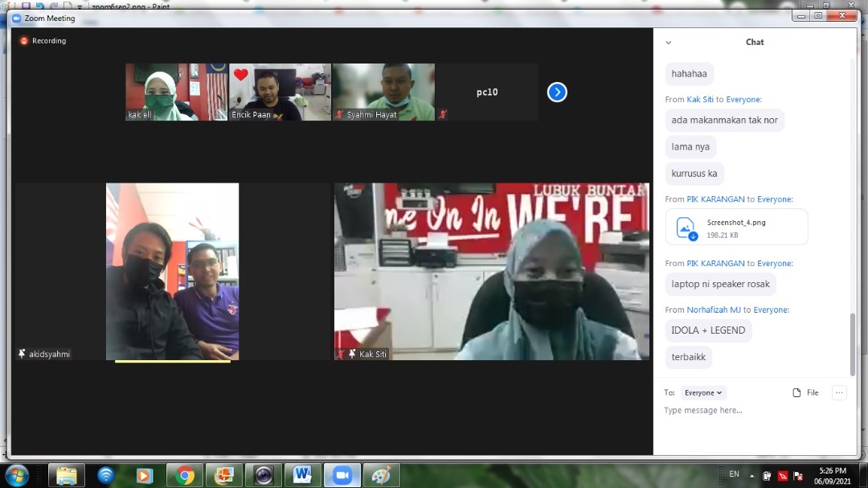The height and width of the screenshot is (488, 868).
Task: Select the Encik Paan video thumbnail
Action: click(280, 92)
